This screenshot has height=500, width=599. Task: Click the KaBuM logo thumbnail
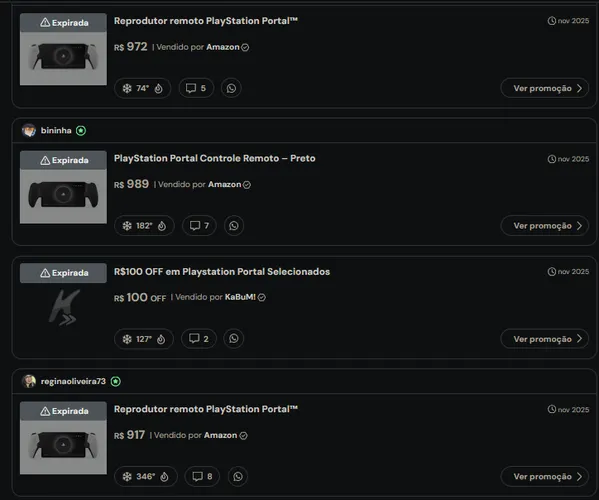[x=63, y=307]
